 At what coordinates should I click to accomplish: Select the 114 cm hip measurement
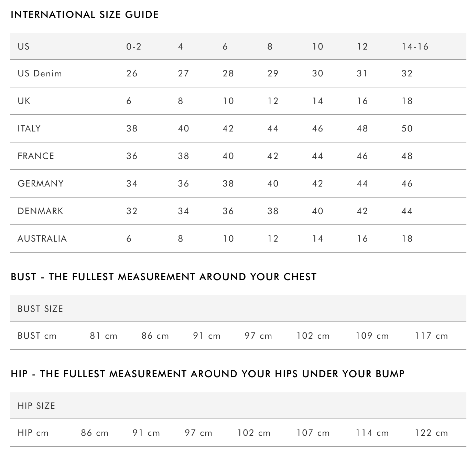[372, 433]
